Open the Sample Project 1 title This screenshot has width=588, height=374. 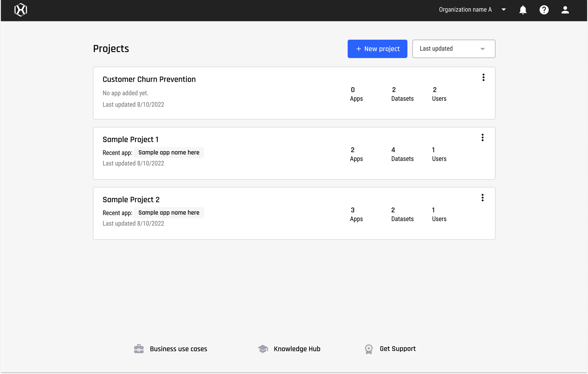(x=130, y=139)
